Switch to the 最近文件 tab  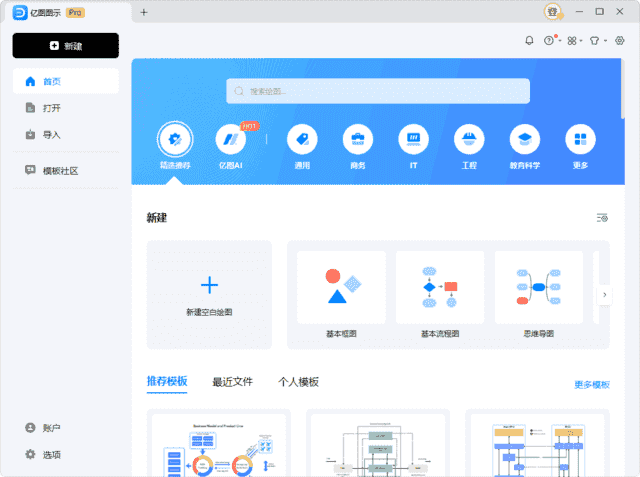[x=232, y=382]
